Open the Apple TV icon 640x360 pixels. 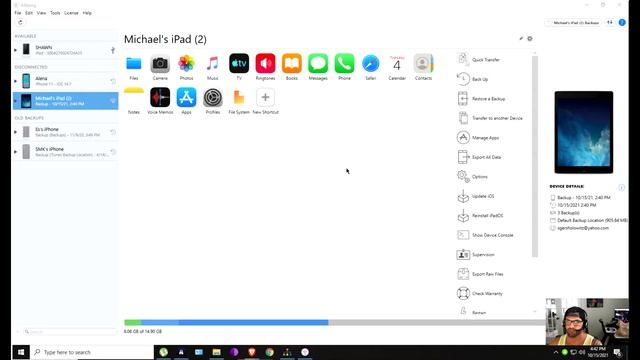click(x=239, y=64)
